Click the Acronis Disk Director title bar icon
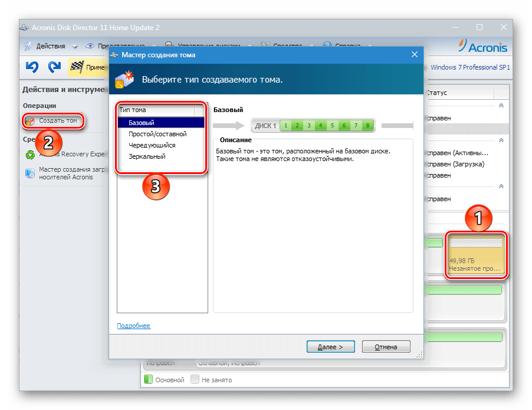Viewport: 532px width, 410px height. tap(24, 27)
